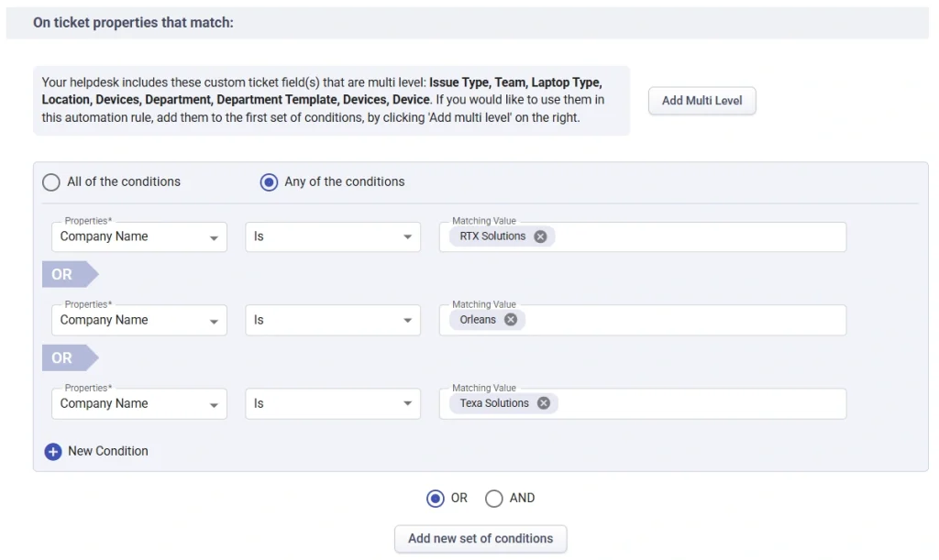Image resolution: width=939 pixels, height=560 pixels.
Task: Select Any of the conditions
Action: 269,182
